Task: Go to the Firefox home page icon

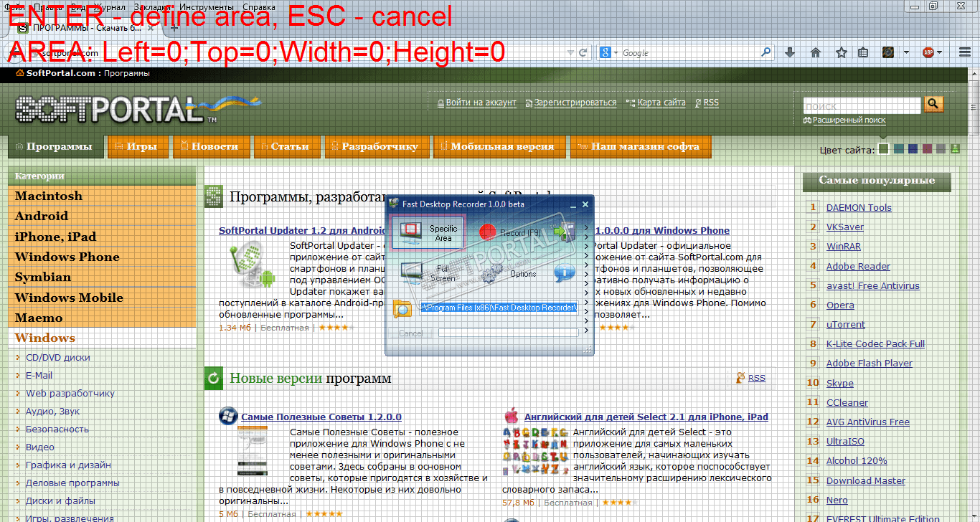Action: (816, 52)
